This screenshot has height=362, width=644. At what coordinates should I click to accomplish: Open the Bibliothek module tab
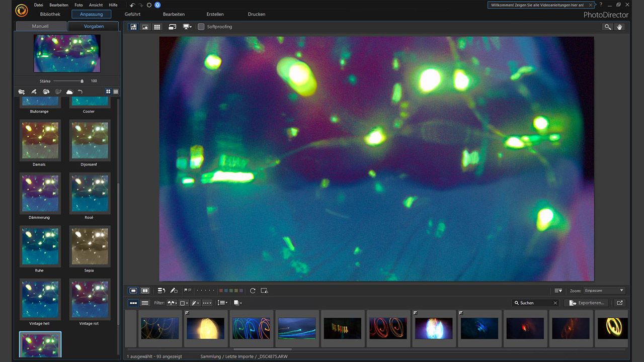pyautogui.click(x=50, y=14)
